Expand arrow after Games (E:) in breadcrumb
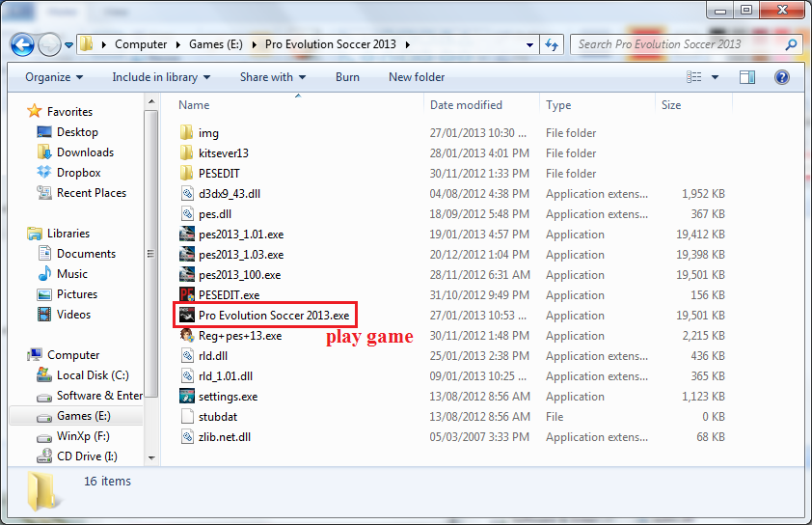The width and height of the screenshot is (812, 525). pos(255,45)
